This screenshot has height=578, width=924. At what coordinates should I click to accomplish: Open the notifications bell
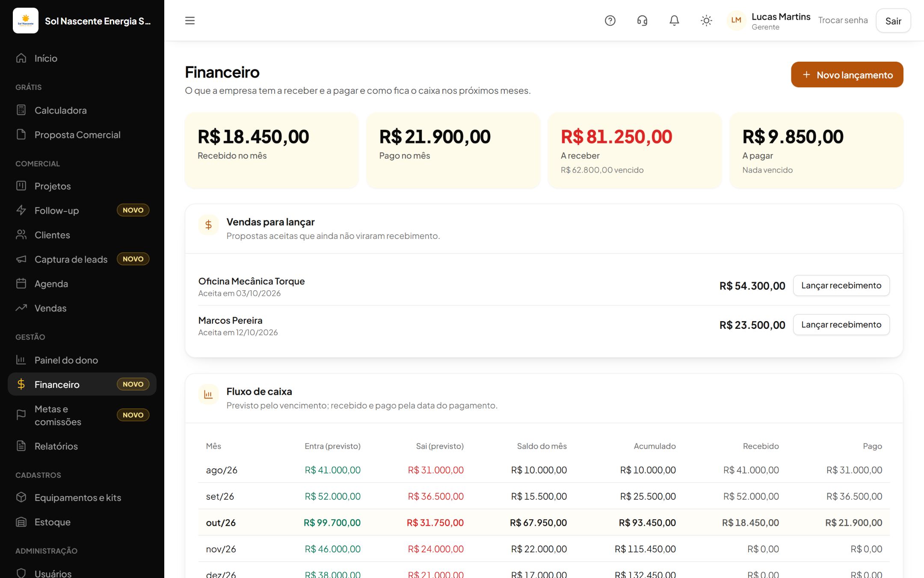pyautogui.click(x=674, y=21)
